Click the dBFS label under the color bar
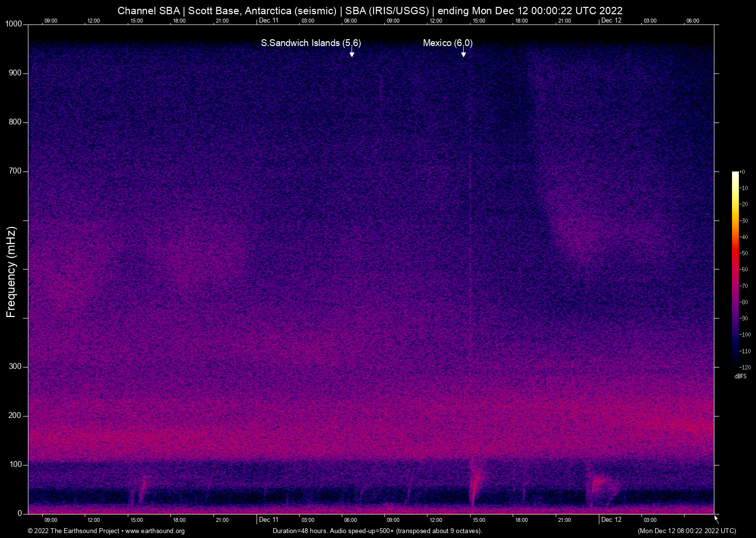Screen dimensions: 756x538 point(740,376)
